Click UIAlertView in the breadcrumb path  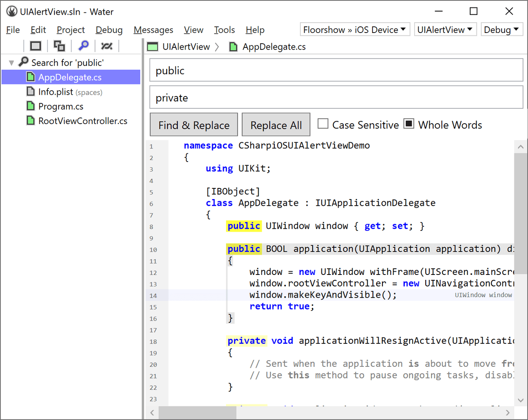click(186, 47)
